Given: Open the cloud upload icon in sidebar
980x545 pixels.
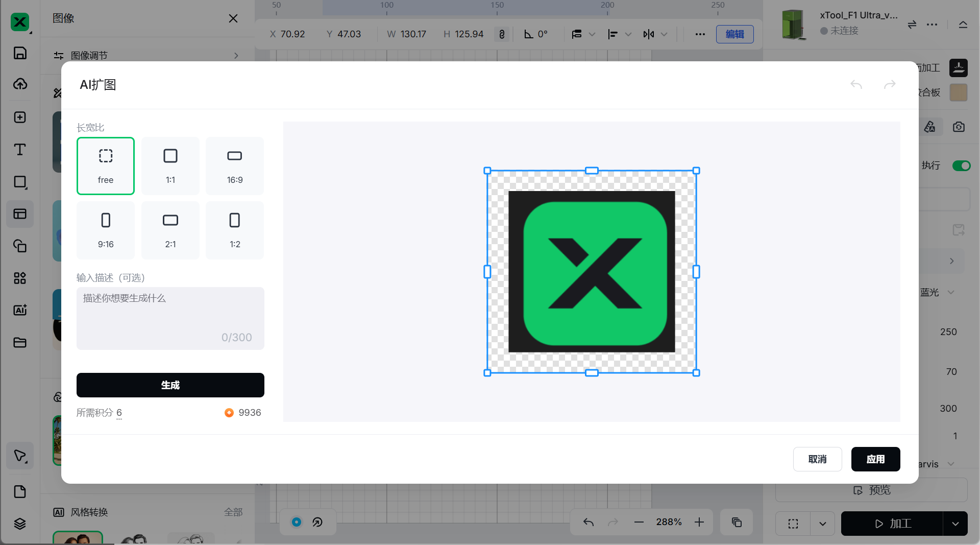Looking at the screenshot, I should coord(20,84).
